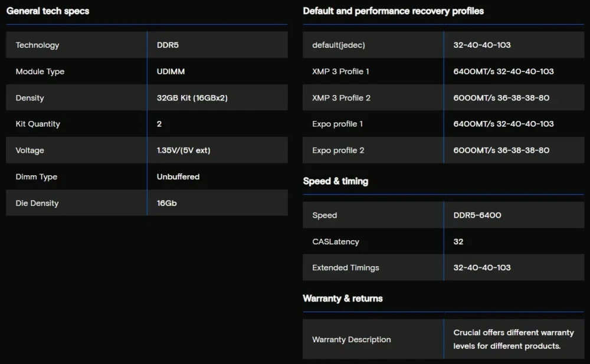This screenshot has width=590, height=364.
Task: Click the "32" CAS latency value
Action: (458, 241)
